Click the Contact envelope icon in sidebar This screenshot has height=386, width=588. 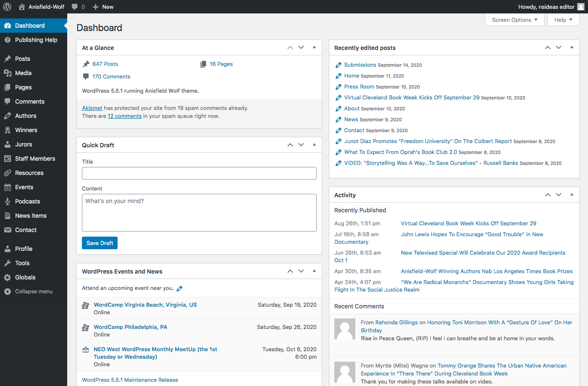click(x=8, y=230)
